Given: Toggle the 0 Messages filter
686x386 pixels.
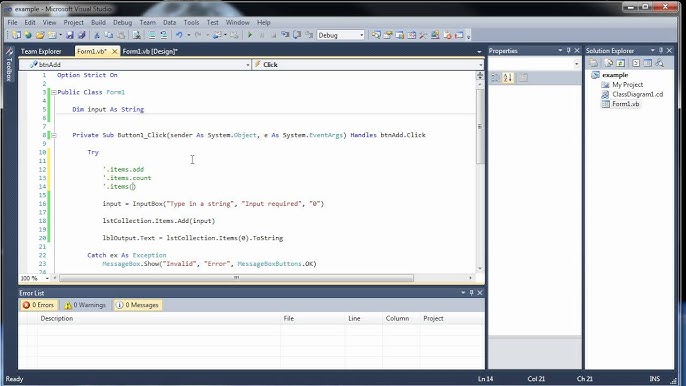Looking at the screenshot, I should [137, 305].
